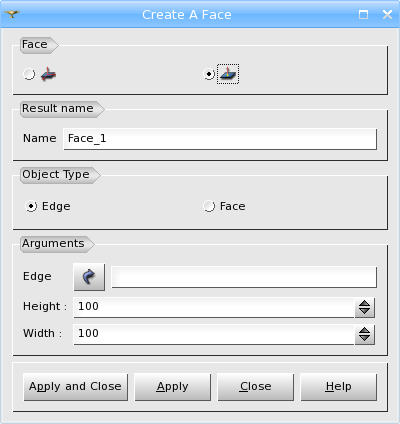Choose the first Face mode radio button
400x424 pixels.
29,74
